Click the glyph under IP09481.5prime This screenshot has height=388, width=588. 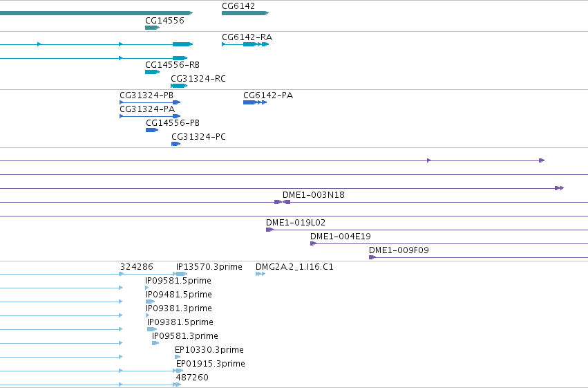click(151, 302)
